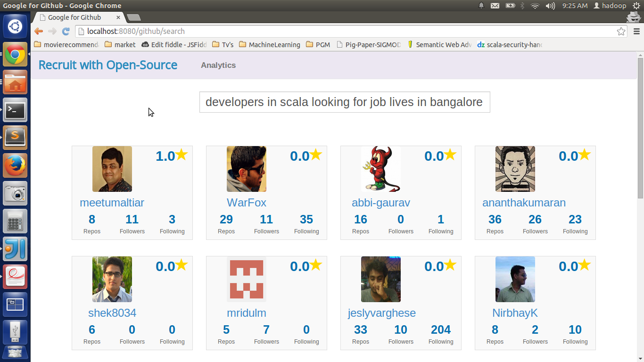Open the volume indicator in top panel
Screen dimensions: 644x362
550,6
